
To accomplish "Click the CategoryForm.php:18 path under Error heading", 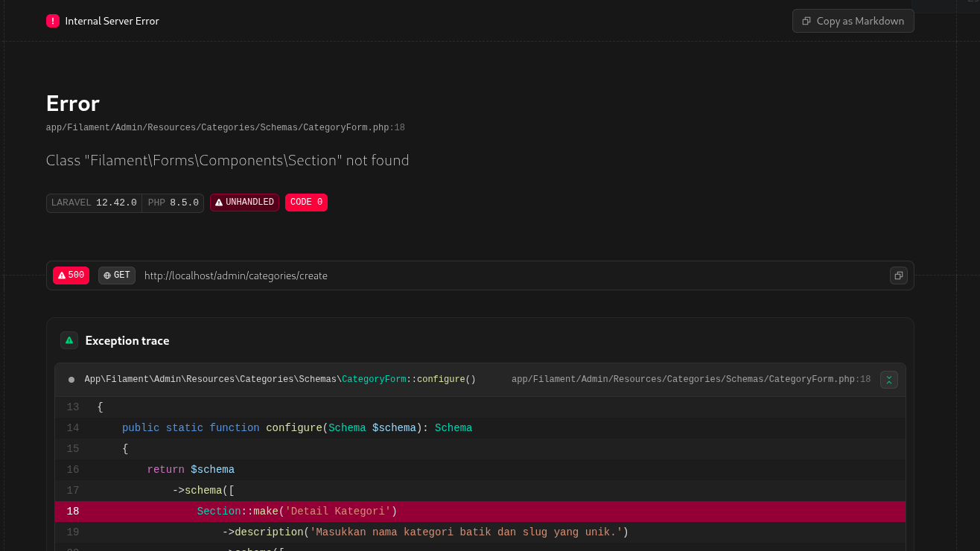I will (225, 127).
